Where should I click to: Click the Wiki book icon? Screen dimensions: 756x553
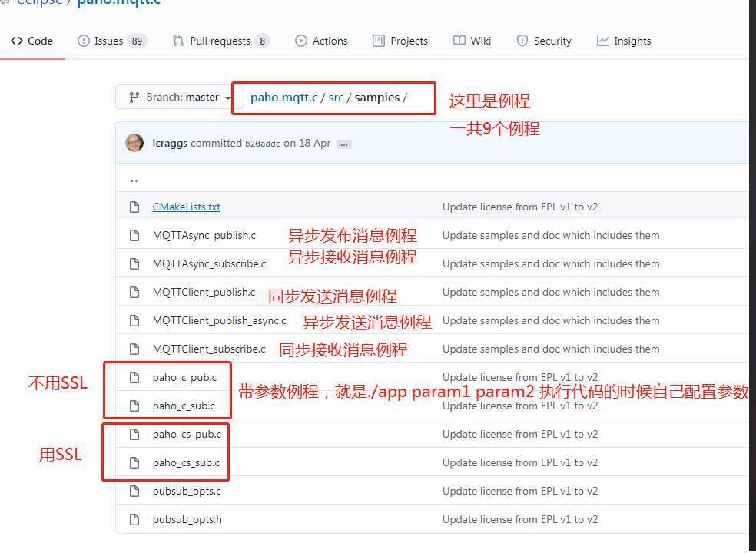pos(459,41)
